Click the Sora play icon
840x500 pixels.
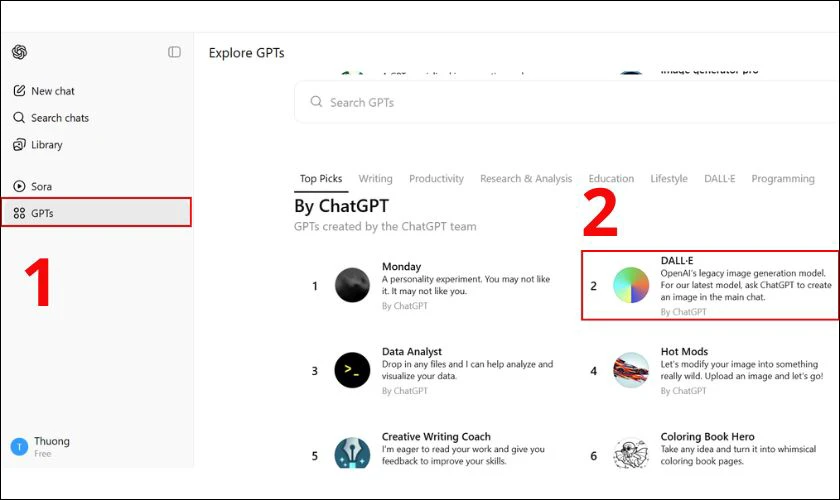coord(19,186)
